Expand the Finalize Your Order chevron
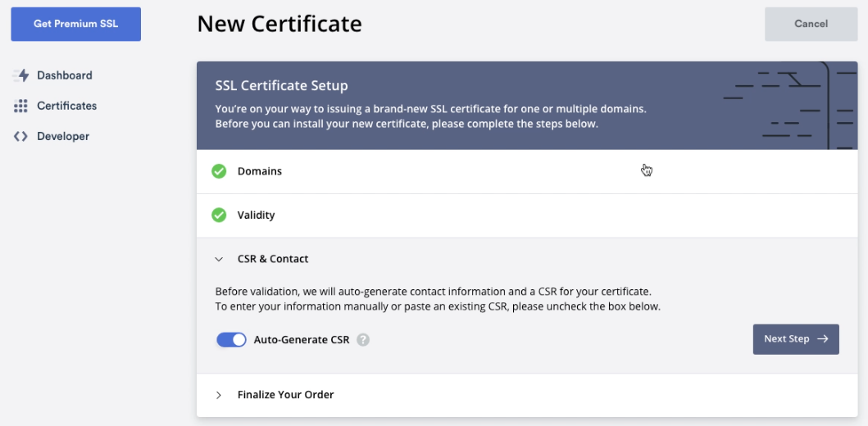This screenshot has height=426, width=868. (219, 395)
